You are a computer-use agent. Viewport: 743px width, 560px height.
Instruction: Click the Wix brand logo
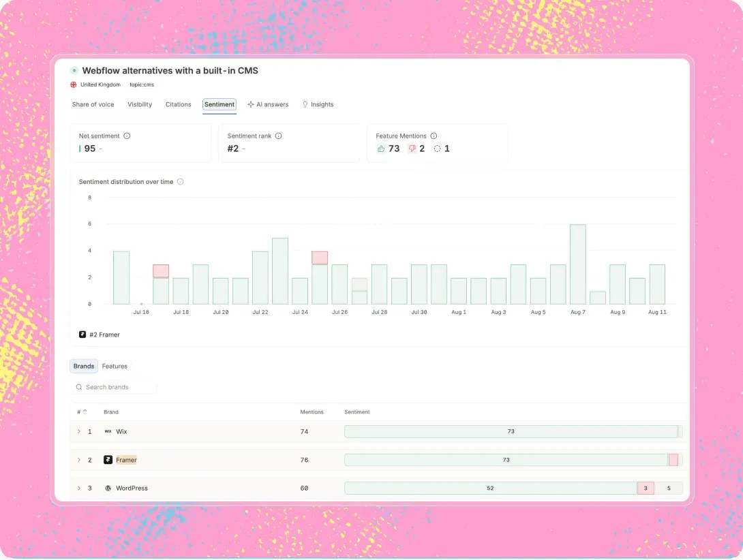coord(108,432)
